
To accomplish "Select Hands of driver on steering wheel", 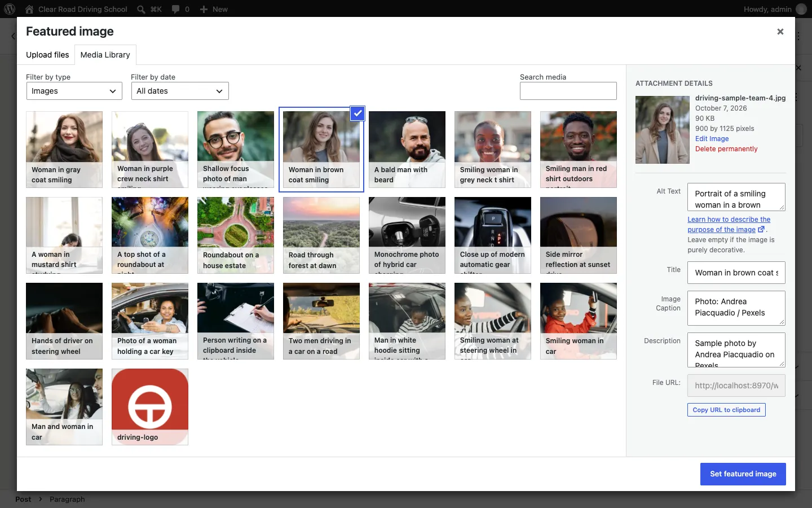I will click(x=64, y=321).
